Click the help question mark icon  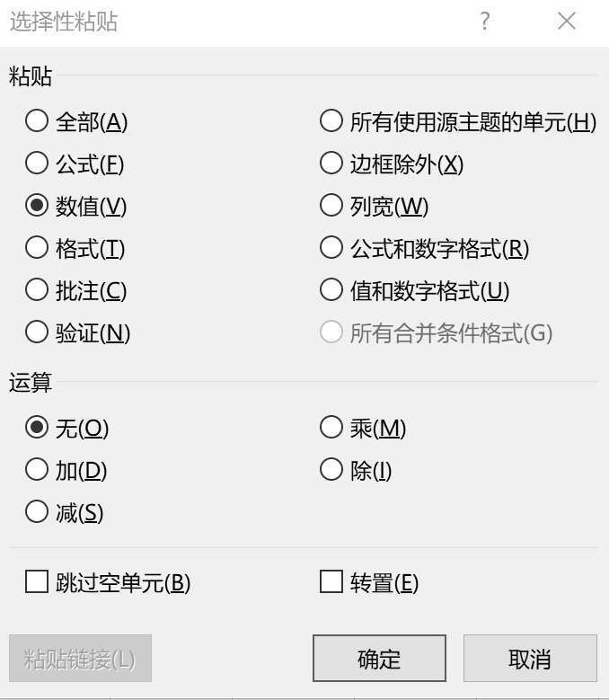[x=485, y=21]
